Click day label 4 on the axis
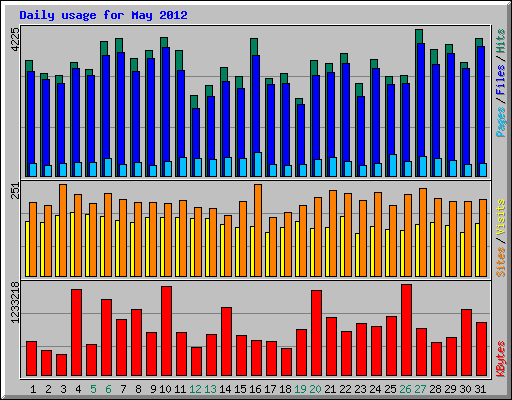512x400 pixels. click(78, 389)
